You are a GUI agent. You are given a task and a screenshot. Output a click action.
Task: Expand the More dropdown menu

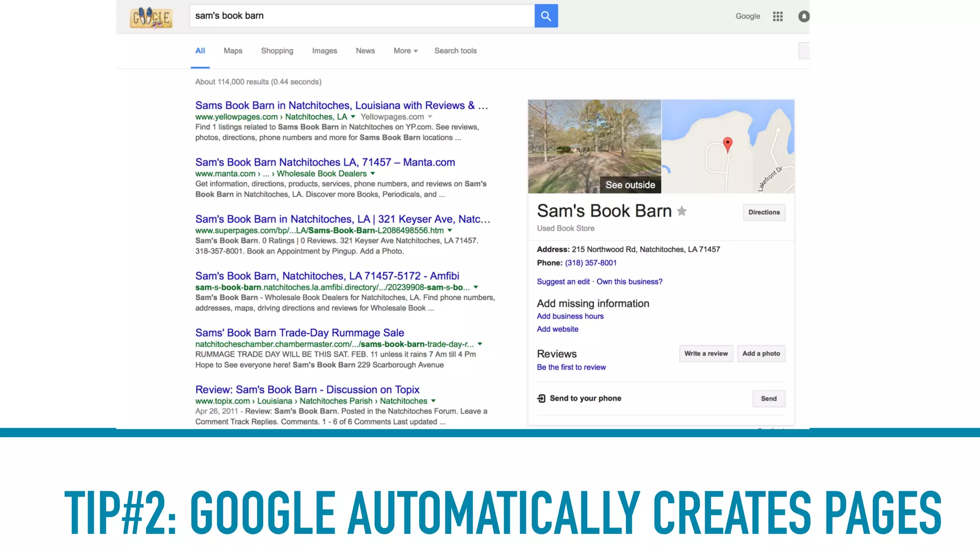click(x=405, y=51)
